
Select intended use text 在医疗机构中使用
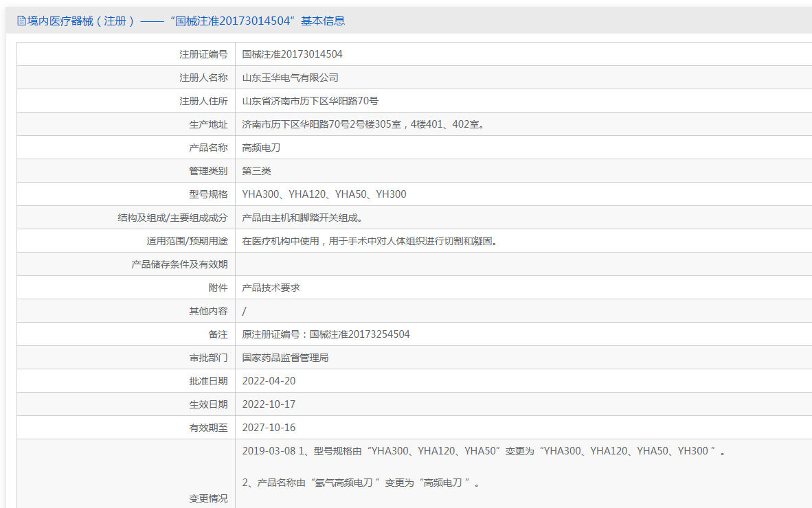pyautogui.click(x=280, y=241)
